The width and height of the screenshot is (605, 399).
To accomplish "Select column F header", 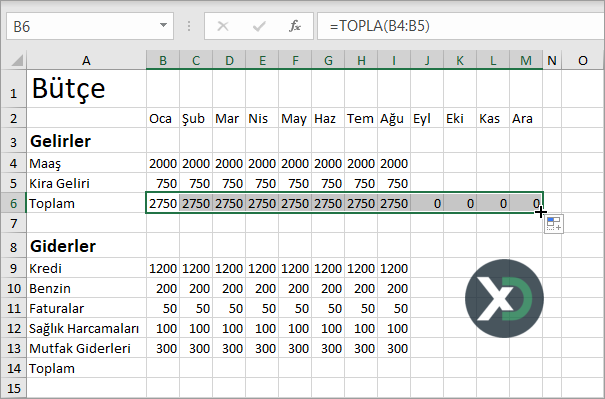I will (295, 60).
